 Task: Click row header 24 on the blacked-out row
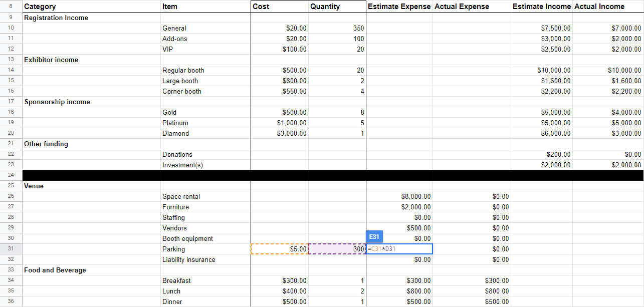(11, 175)
